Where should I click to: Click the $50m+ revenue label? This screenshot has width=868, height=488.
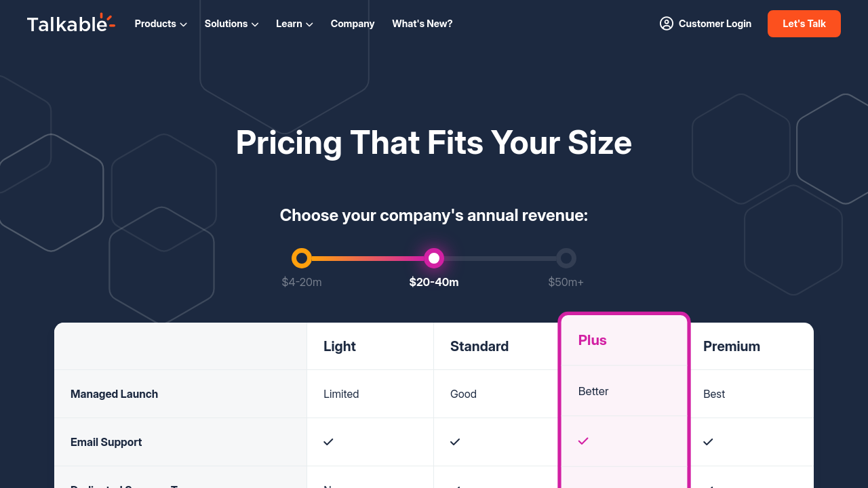pos(566,282)
